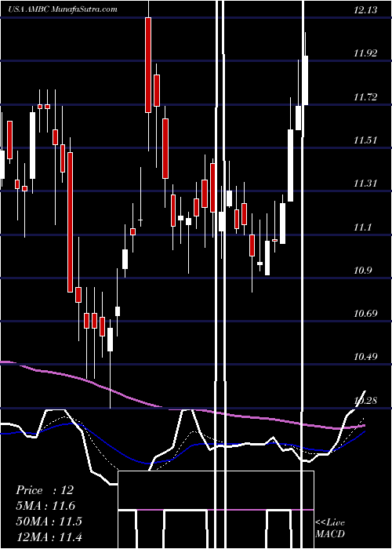Click the 'Price : 12' readout
This screenshot has width=392, height=549.
45,490
